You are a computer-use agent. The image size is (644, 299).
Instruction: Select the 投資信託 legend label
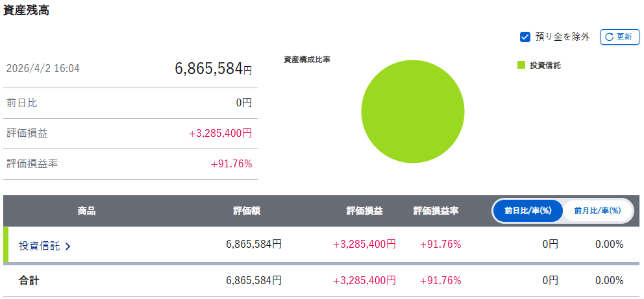coord(545,66)
